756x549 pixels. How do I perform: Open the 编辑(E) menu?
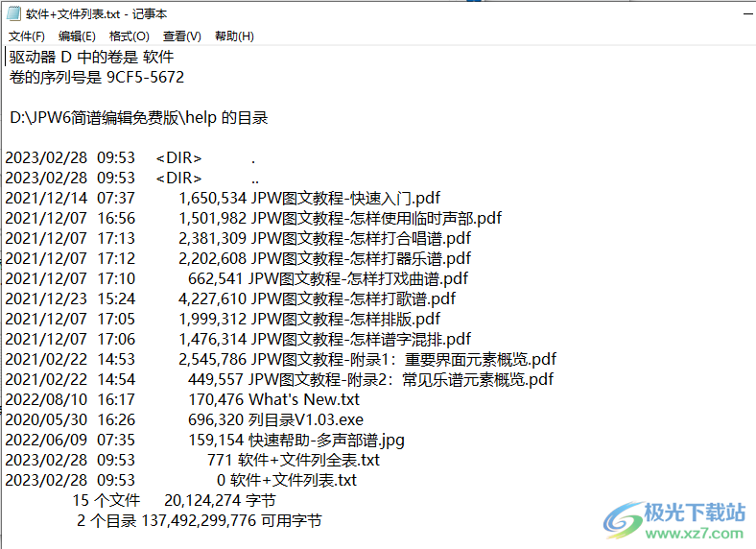tap(77, 36)
